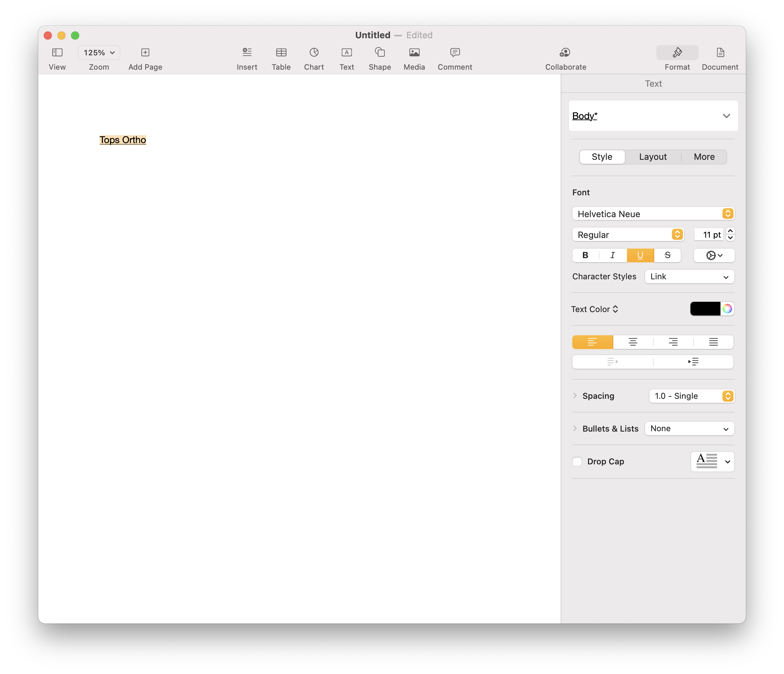The image size is (784, 674).
Task: Open the Helvetica Neue font dropdown
Action: 653,214
